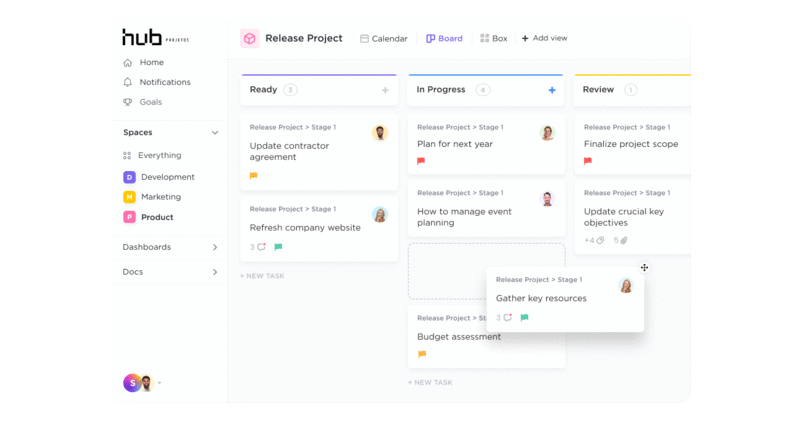Click New Task under Ready column
This screenshot has width=800, height=440.
point(262,275)
